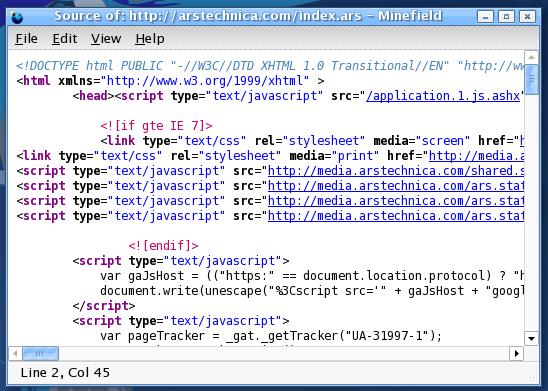Open the media.arstechnica.com/shared script link
The width and height of the screenshot is (548, 391).
tap(396, 171)
